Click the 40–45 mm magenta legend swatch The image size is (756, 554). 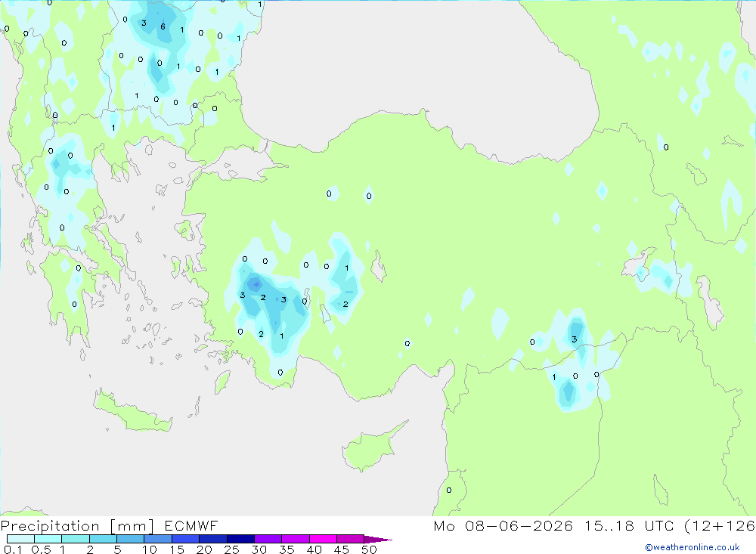coord(323,539)
